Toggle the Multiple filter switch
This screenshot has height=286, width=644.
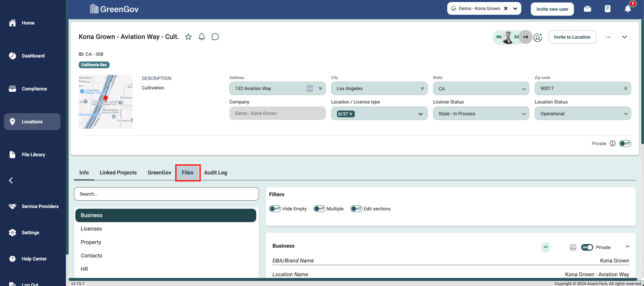pos(319,209)
